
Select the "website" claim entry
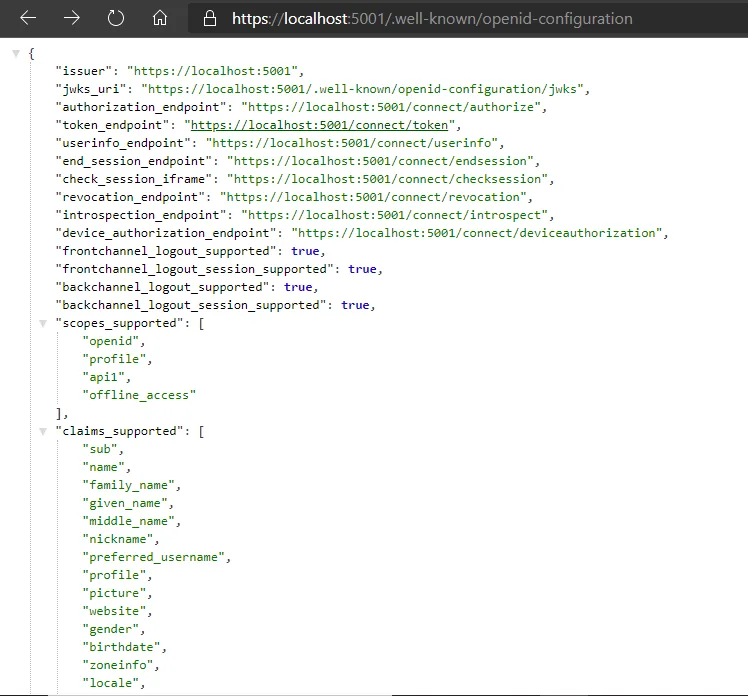(x=114, y=612)
